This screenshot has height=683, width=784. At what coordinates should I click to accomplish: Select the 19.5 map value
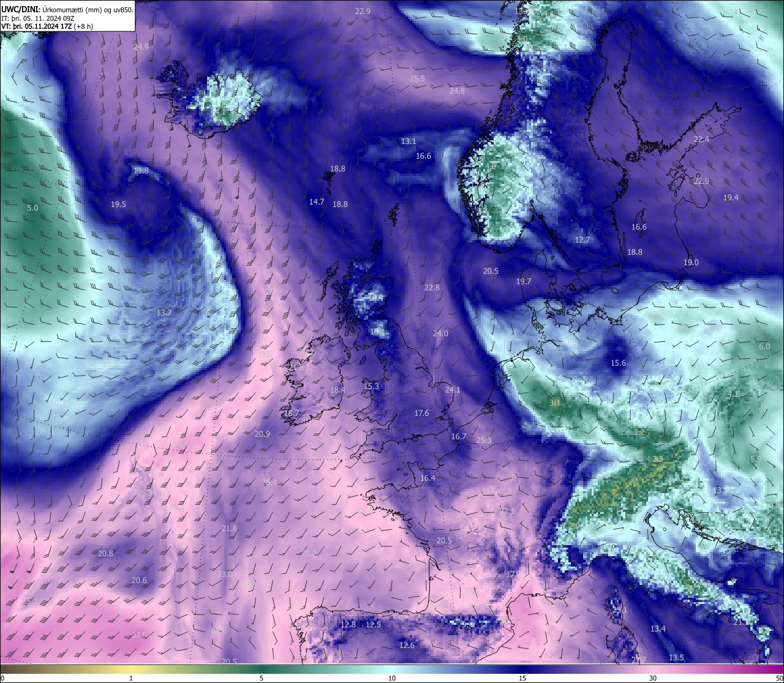tap(118, 204)
